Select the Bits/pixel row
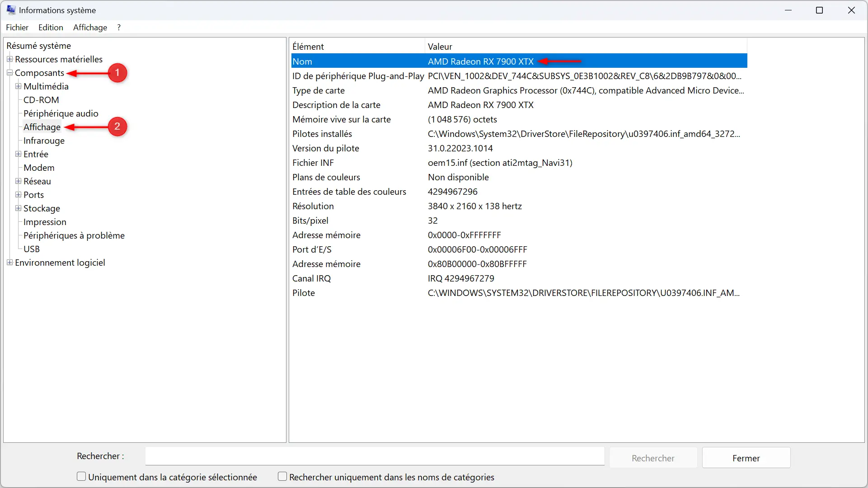Image resolution: width=868 pixels, height=488 pixels. [x=519, y=221]
